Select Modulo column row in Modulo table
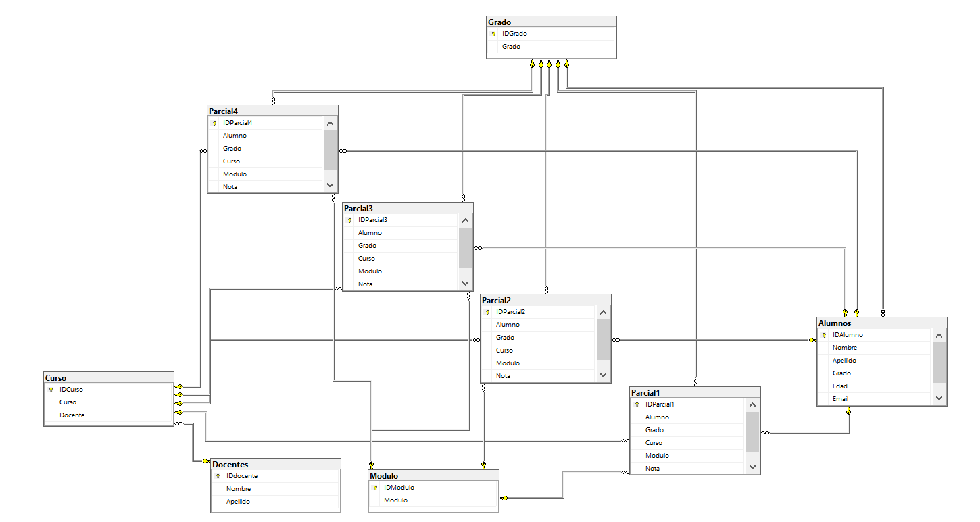Screen dimensions: 980x522 point(434,500)
